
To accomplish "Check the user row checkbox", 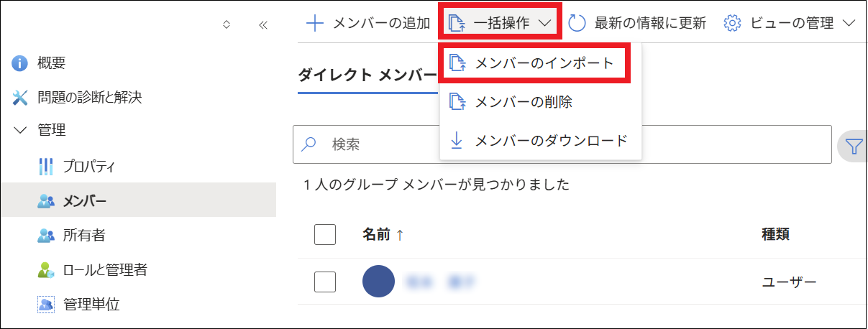I will [x=325, y=282].
